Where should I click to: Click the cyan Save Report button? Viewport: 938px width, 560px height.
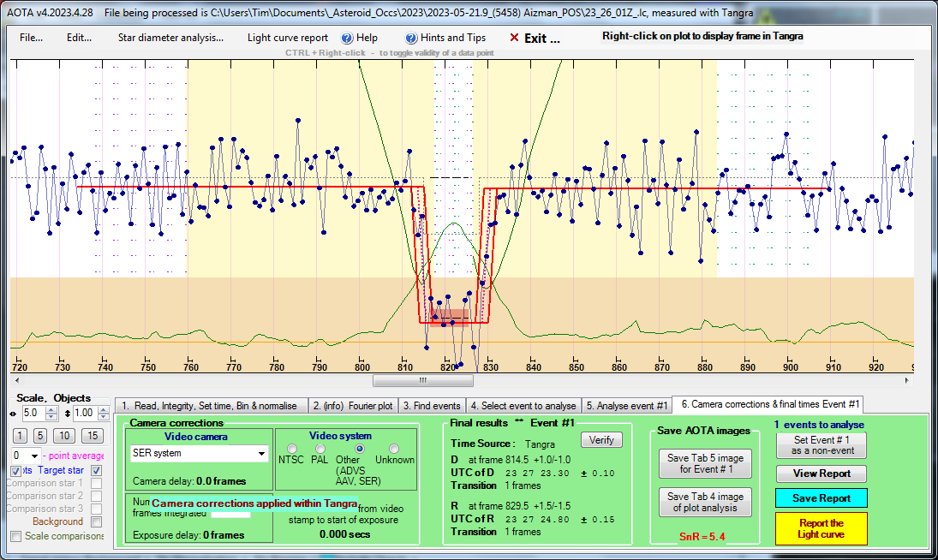coord(821,497)
